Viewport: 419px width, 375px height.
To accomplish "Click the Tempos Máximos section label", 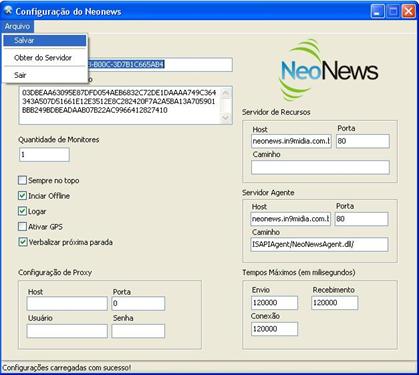I will point(299,273).
